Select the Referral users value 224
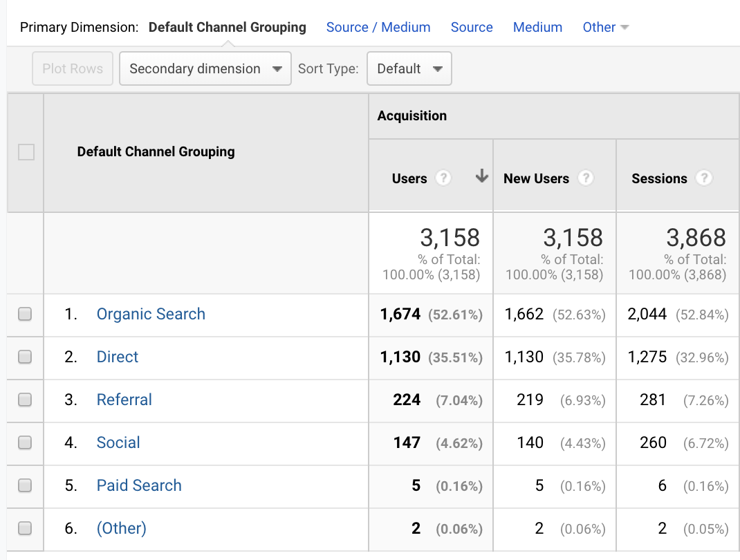This screenshot has width=740, height=560. pos(407,400)
